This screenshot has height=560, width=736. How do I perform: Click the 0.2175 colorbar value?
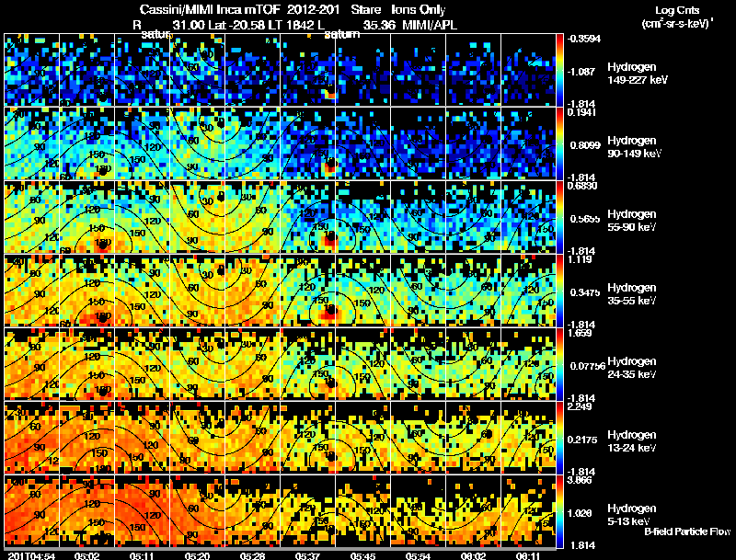(583, 440)
